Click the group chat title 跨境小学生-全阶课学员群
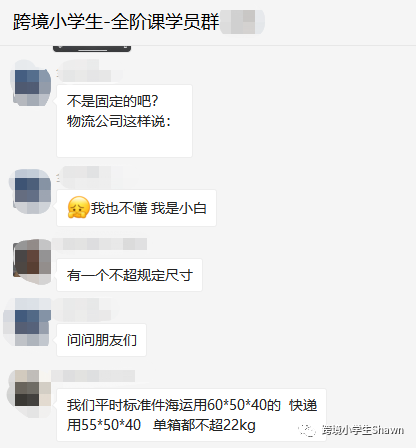Viewport: 416px width, 448px height. pos(116,22)
